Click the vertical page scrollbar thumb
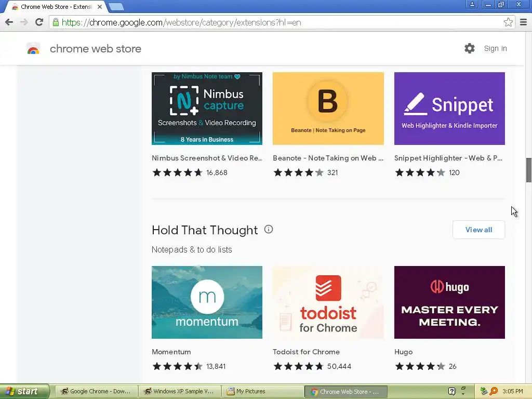The image size is (532, 399). coord(528,170)
